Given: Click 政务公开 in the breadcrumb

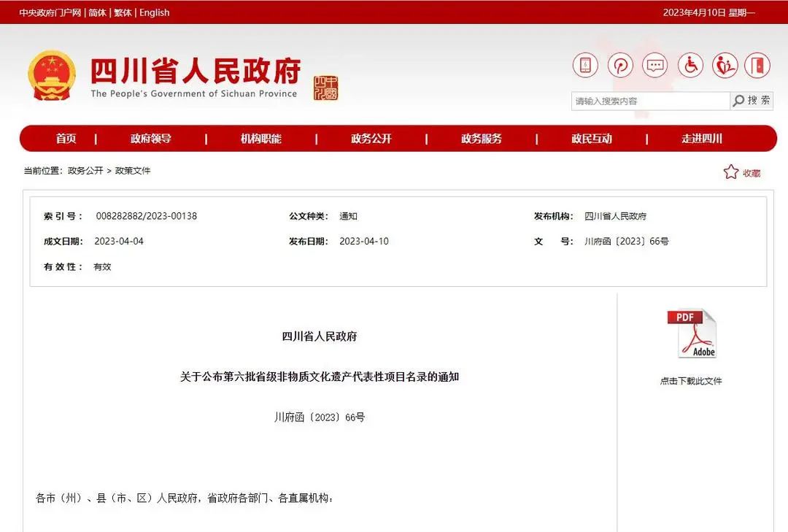Looking at the screenshot, I should pos(85,171).
